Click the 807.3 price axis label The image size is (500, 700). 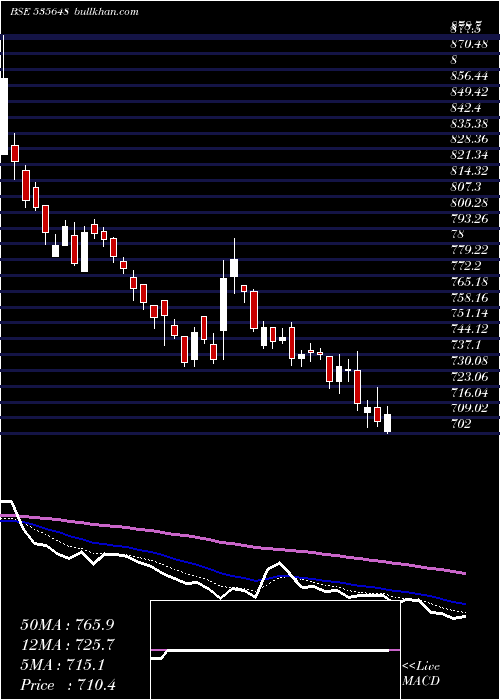(465, 187)
